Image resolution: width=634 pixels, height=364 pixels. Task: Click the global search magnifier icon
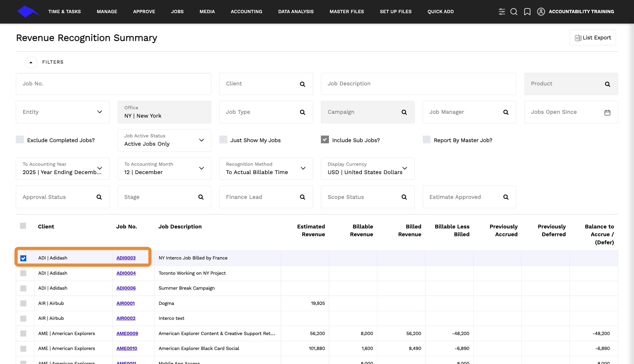[514, 12]
